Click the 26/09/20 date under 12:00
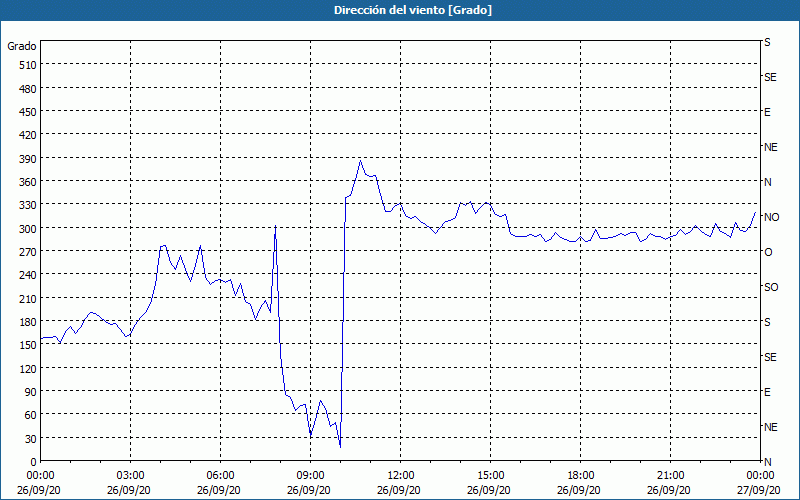Viewport: 800px width, 500px height. click(399, 490)
